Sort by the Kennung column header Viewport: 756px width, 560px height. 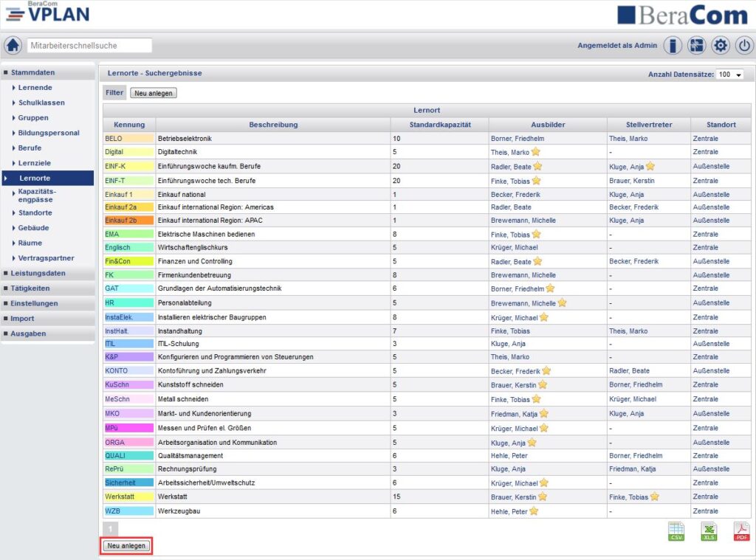129,125
